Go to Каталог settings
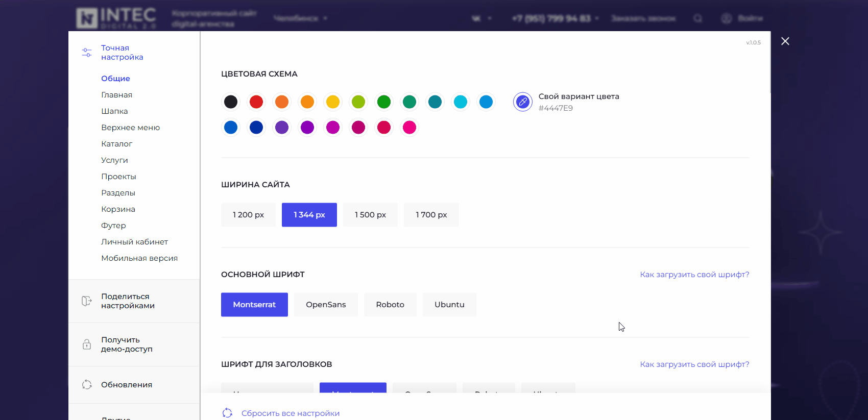868x420 pixels. 116,144
